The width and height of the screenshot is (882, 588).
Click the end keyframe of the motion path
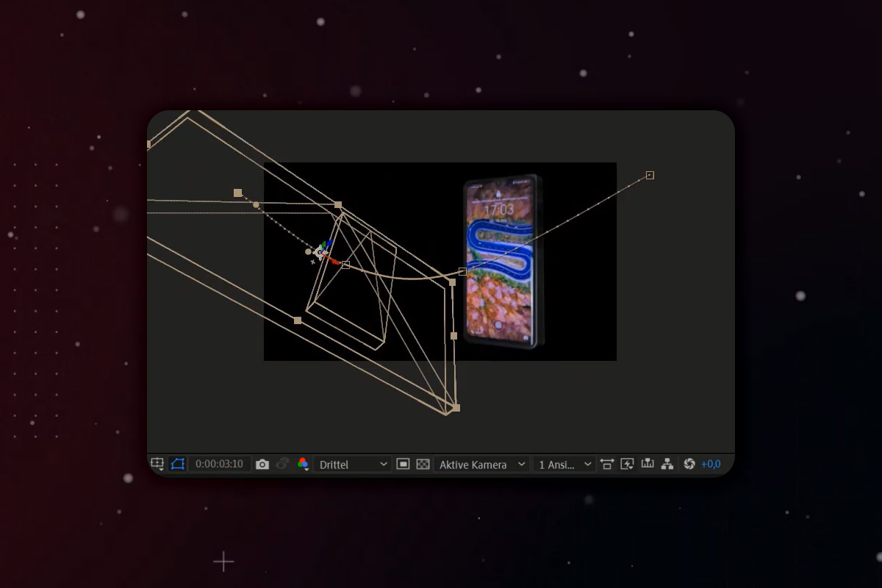click(650, 175)
